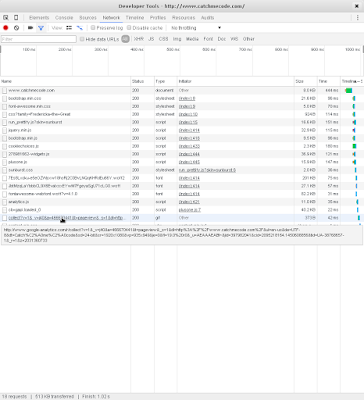Toggle the capture screenshots camera icon
Image resolution: width=364 pixels, height=400 pixels.
30,28
